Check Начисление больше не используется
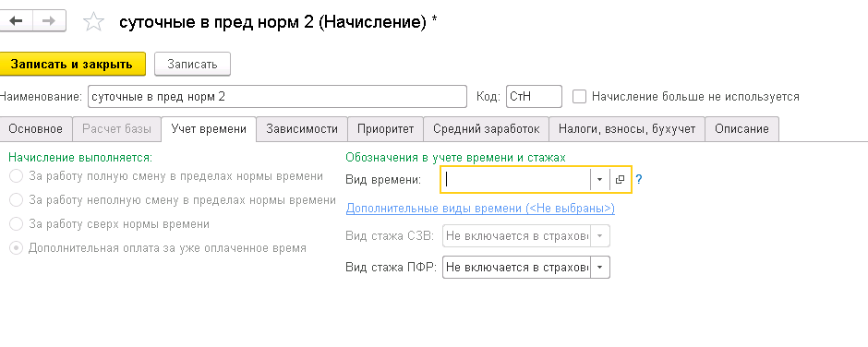The height and width of the screenshot is (347, 868). [x=579, y=96]
